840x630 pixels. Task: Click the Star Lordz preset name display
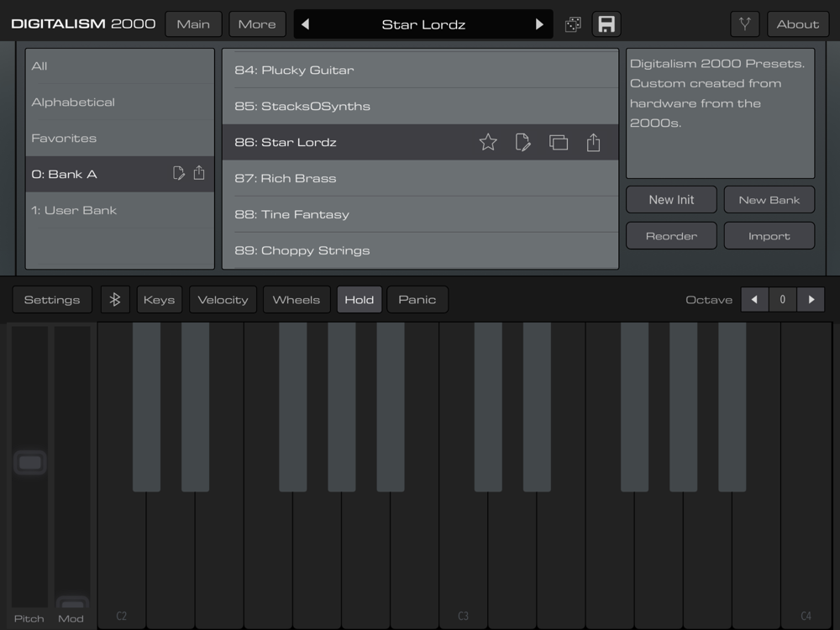pos(423,24)
